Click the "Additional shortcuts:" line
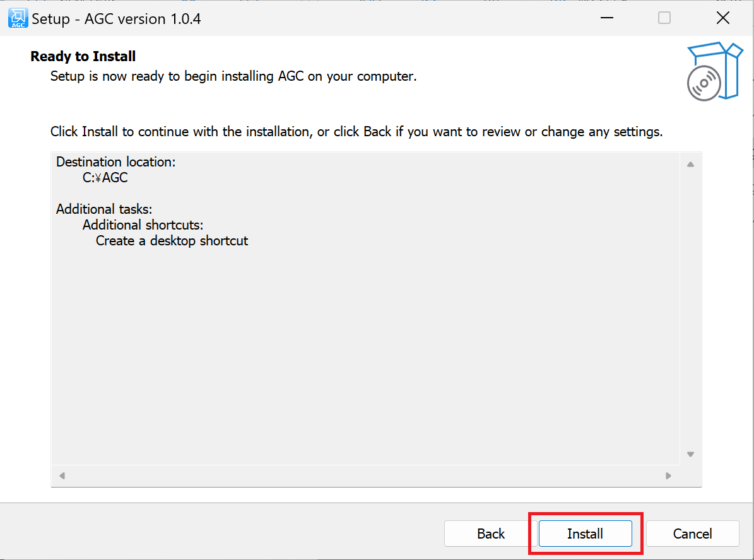The height and width of the screenshot is (560, 754). tap(143, 225)
